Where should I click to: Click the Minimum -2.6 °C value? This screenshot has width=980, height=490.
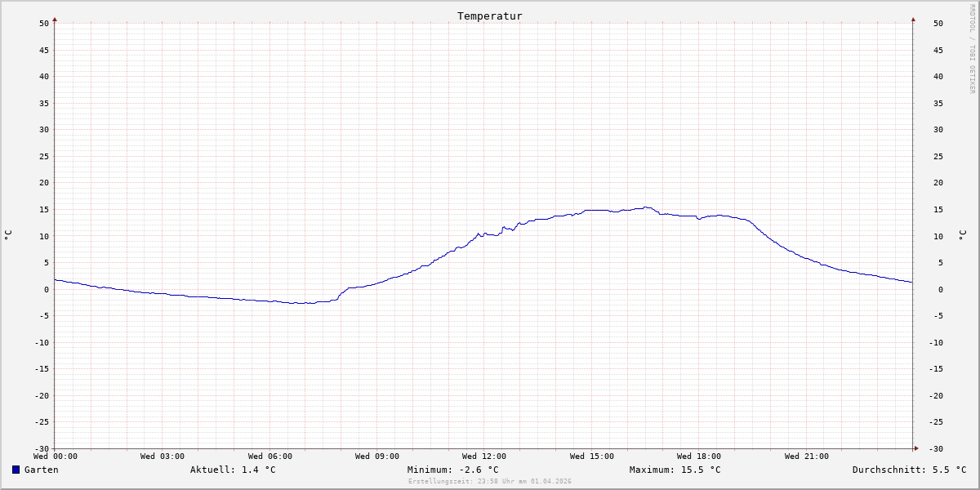pos(453,470)
